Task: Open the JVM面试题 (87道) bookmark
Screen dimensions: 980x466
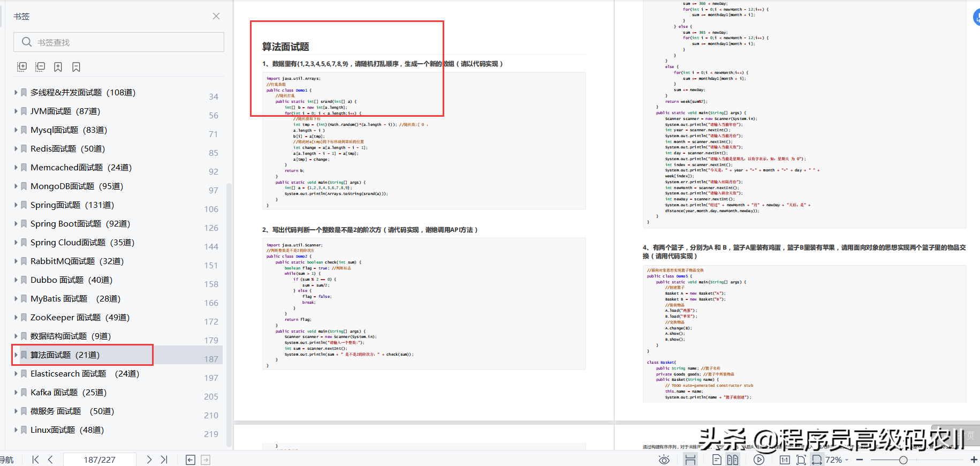Action: click(65, 111)
